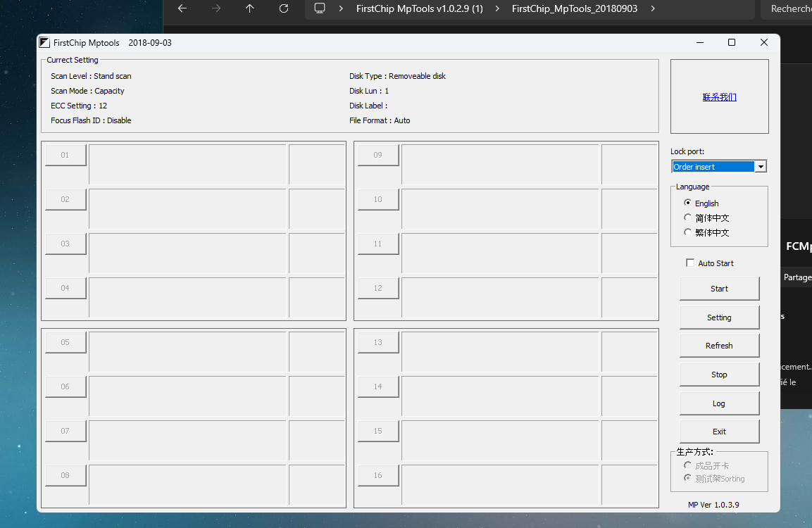Go forward in File Explorer window

(x=216, y=8)
